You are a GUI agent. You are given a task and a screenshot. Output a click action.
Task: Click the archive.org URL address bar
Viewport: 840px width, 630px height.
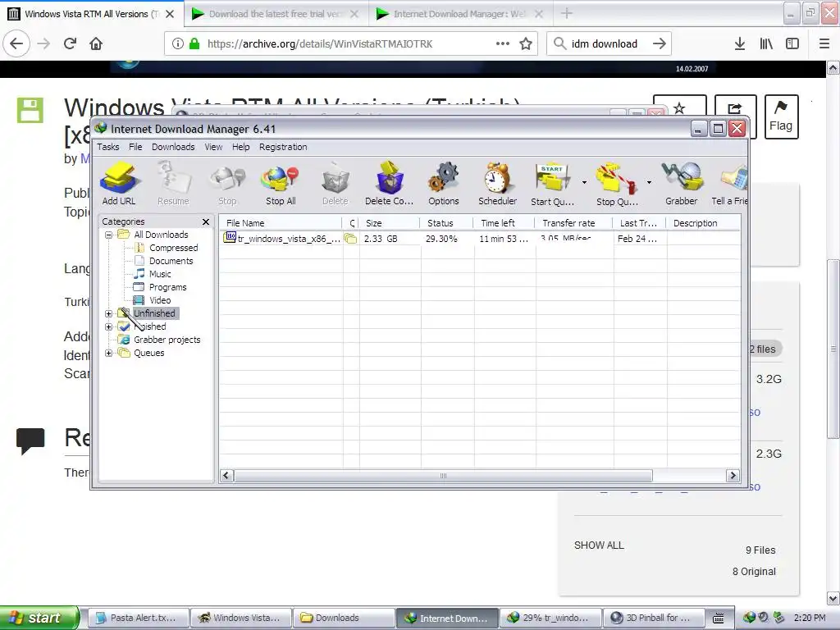pyautogui.click(x=351, y=44)
